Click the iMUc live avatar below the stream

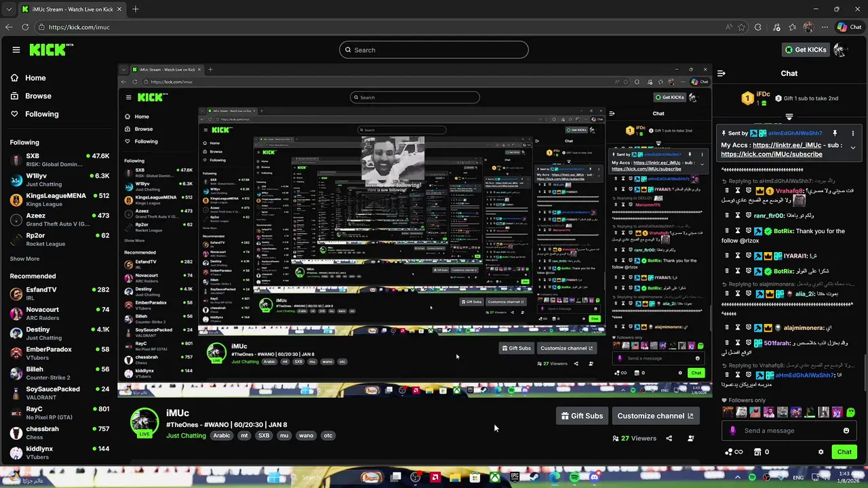coord(144,423)
